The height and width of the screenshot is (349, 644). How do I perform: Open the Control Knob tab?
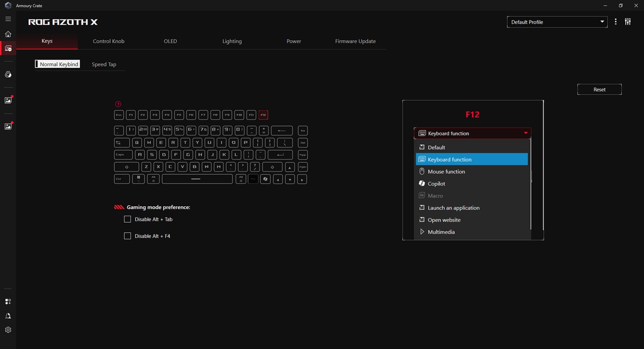pyautogui.click(x=108, y=41)
